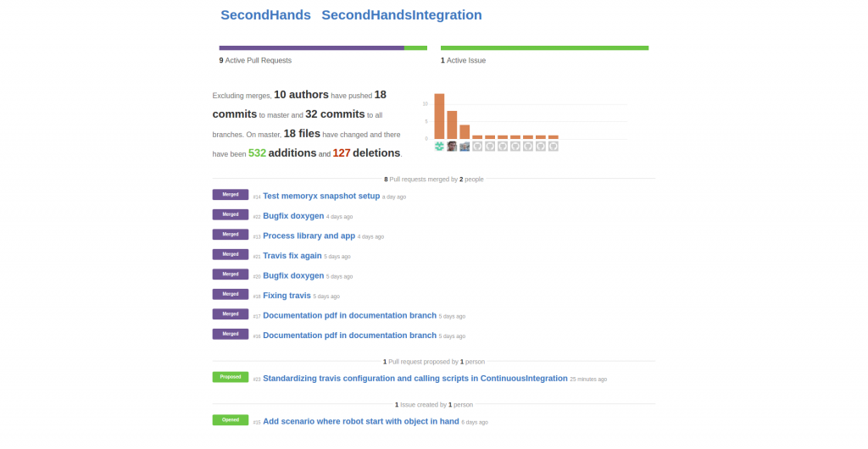Click the first gray default GitHub avatar
Screen dimensions: 868x449
[477, 146]
